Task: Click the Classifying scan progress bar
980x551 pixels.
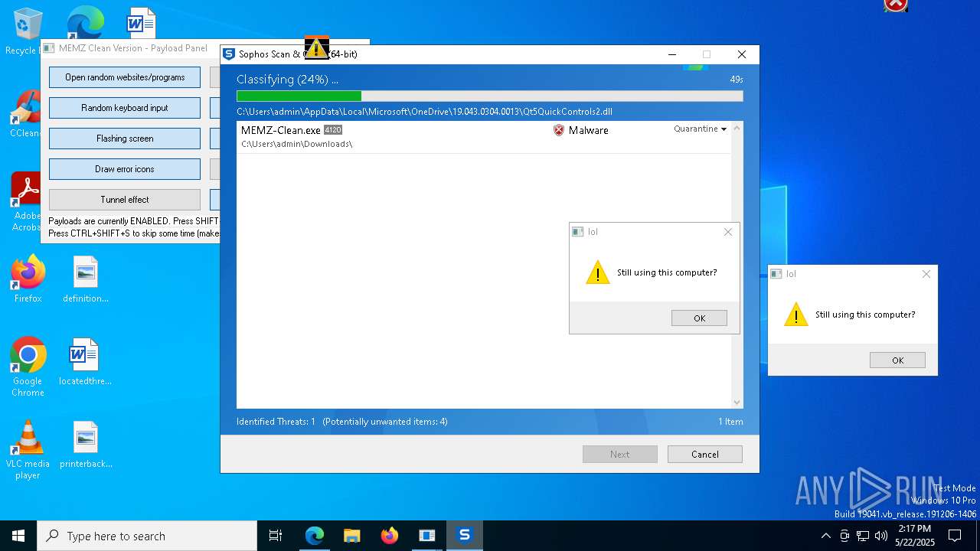Action: (x=489, y=96)
